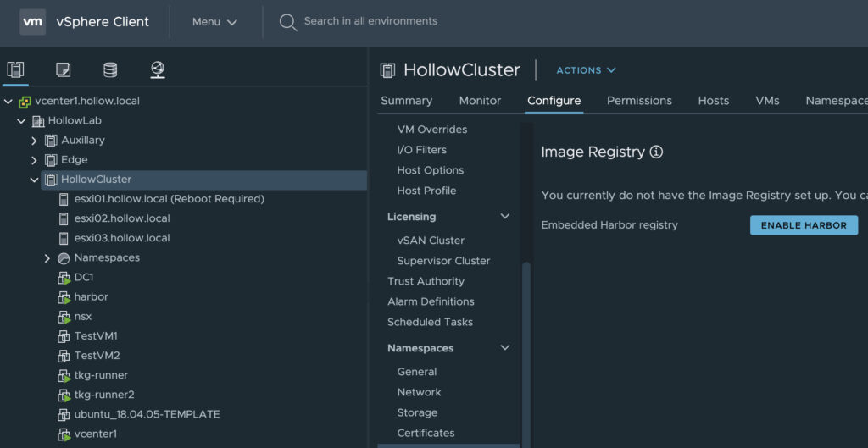Collapse the vcenter1.hollow.local tree node

point(8,101)
